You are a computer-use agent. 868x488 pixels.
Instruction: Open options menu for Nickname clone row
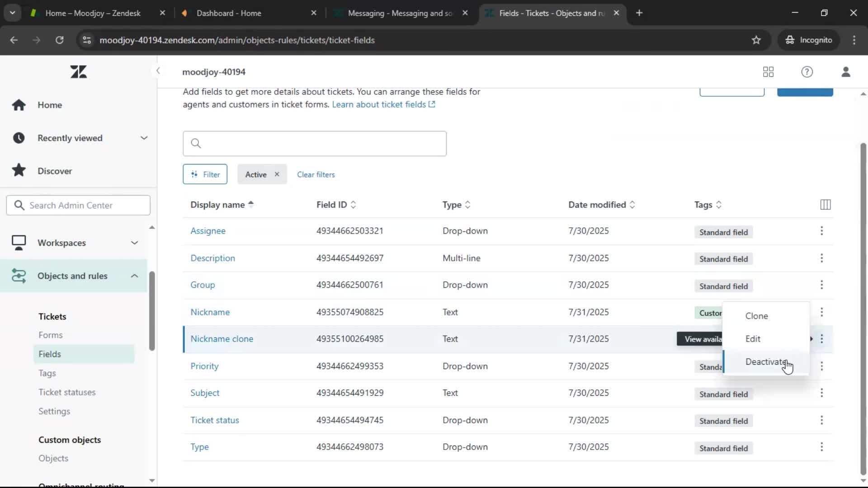821,339
